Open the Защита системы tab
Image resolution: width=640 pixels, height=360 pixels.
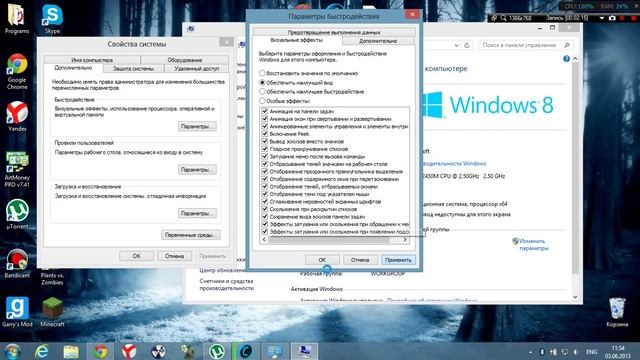pos(133,69)
